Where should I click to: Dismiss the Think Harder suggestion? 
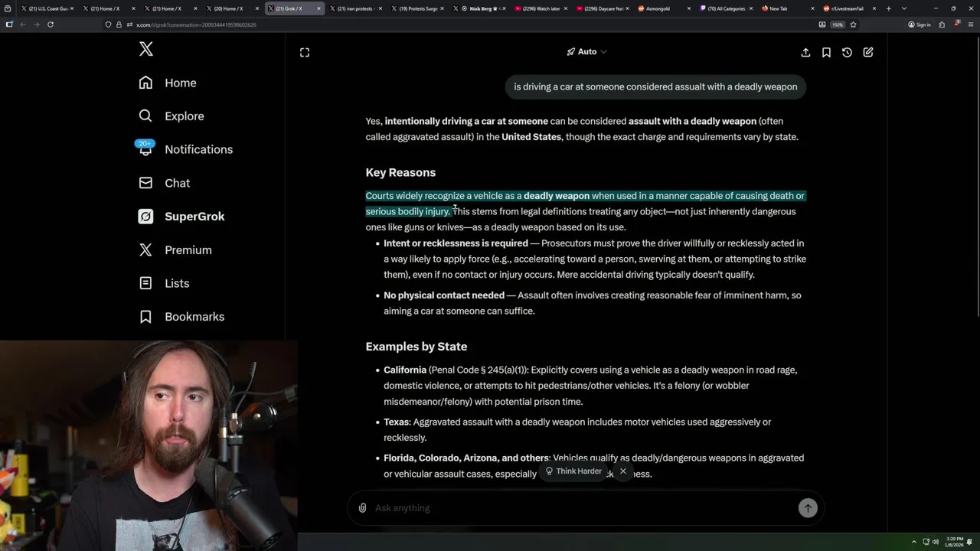623,471
